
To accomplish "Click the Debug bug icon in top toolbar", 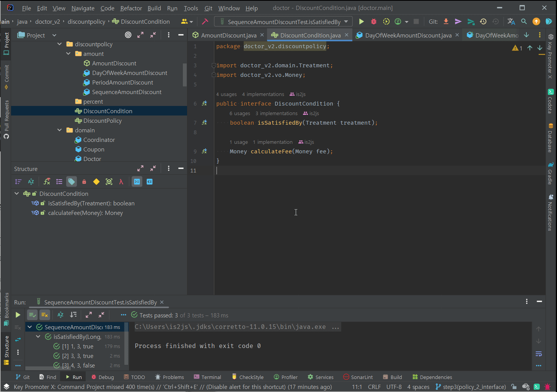I will [374, 22].
